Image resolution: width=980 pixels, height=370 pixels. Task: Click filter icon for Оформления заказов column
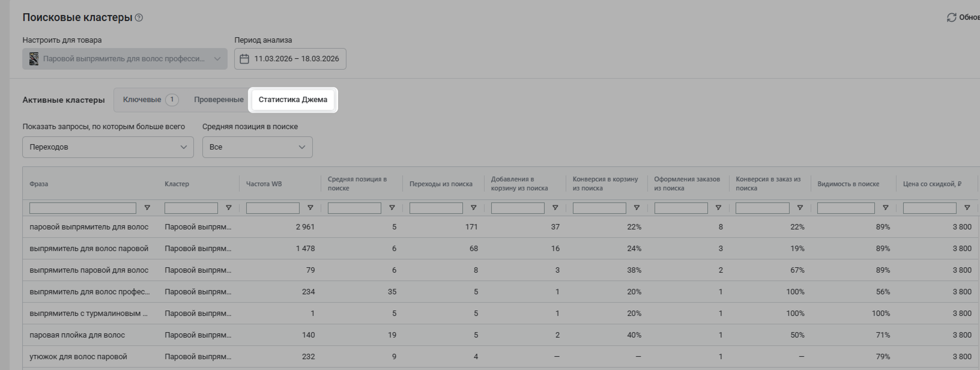tap(718, 208)
